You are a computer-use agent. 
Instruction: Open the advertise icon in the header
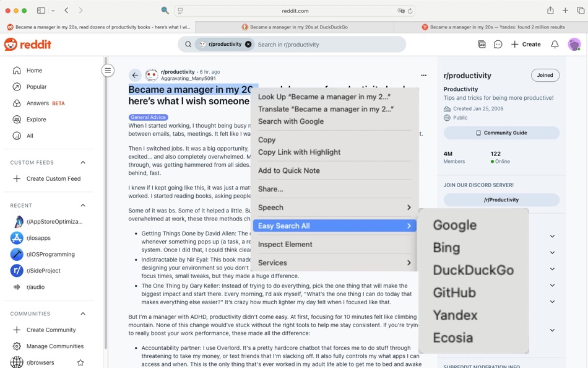coord(482,44)
